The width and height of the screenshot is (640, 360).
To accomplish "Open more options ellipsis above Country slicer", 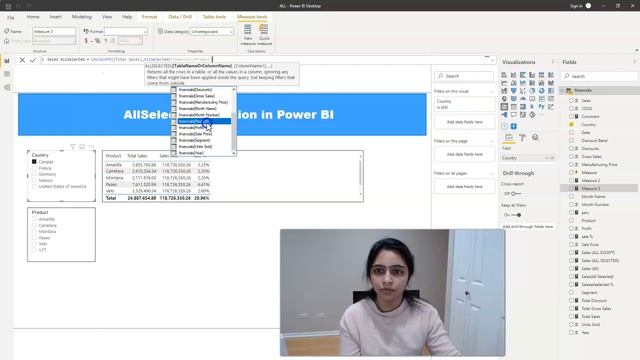I will click(91, 146).
